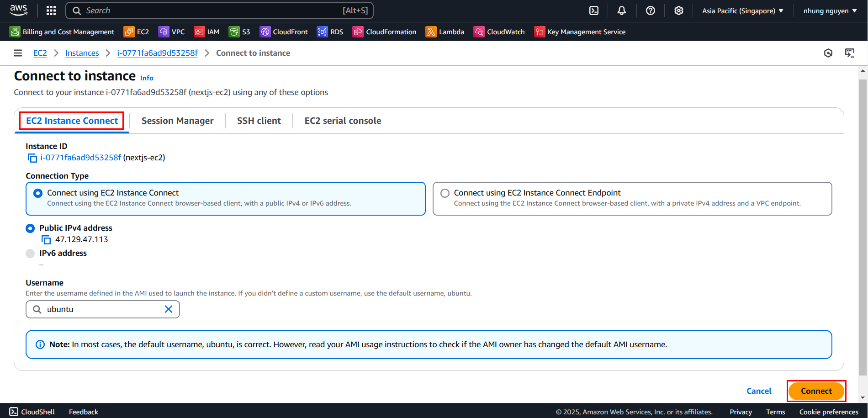The height and width of the screenshot is (418, 868).
Task: Click the scrollbar down arrow
Action: (x=863, y=397)
